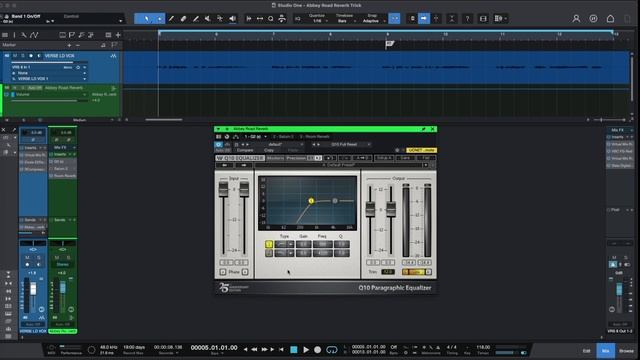The width and height of the screenshot is (640, 360).
Task: Select the Listen speaker tool
Action: point(232,19)
